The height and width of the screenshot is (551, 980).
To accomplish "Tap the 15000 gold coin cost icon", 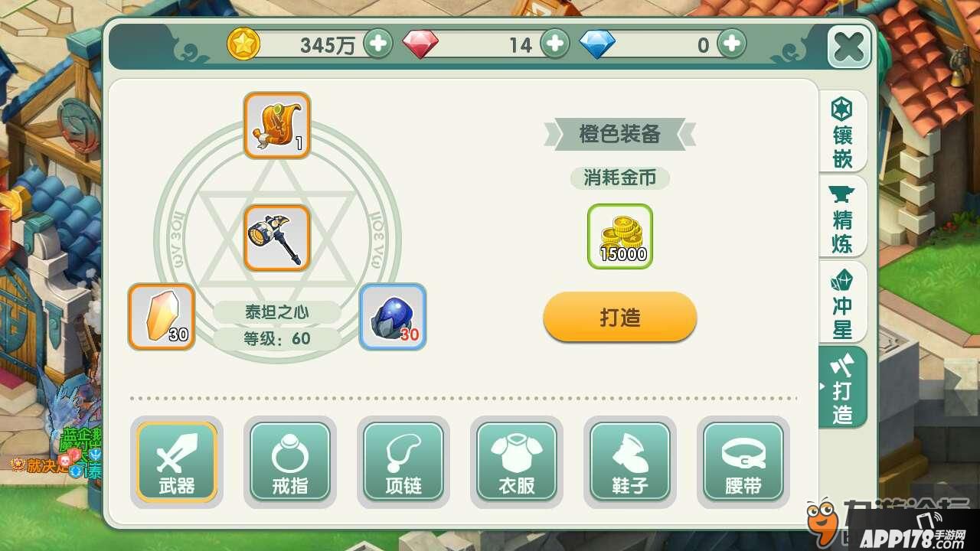I will [620, 236].
